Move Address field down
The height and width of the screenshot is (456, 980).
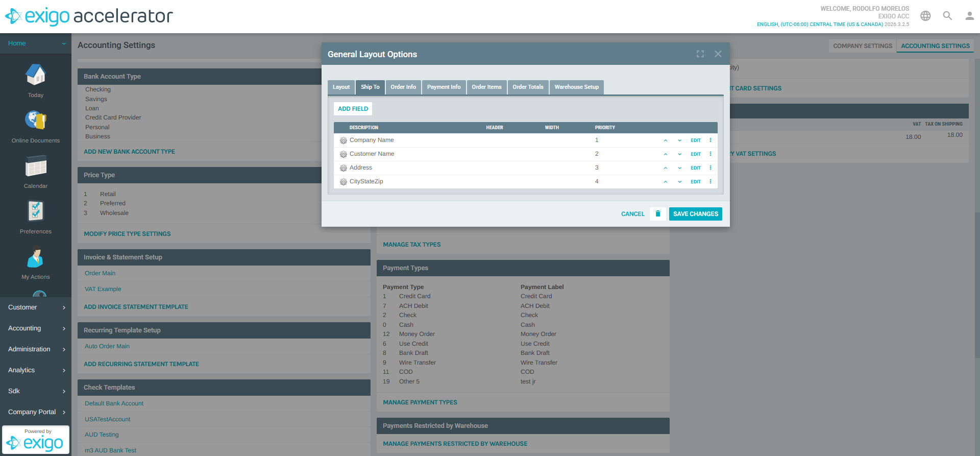click(679, 168)
